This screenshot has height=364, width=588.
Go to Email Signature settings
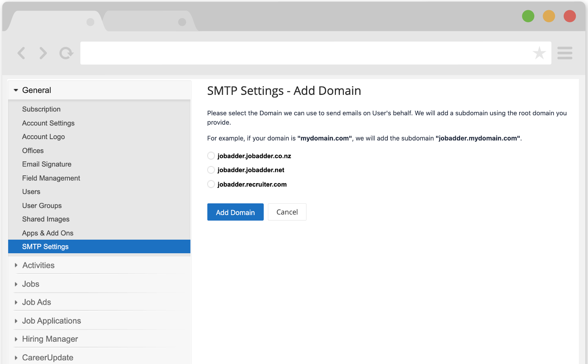[47, 164]
